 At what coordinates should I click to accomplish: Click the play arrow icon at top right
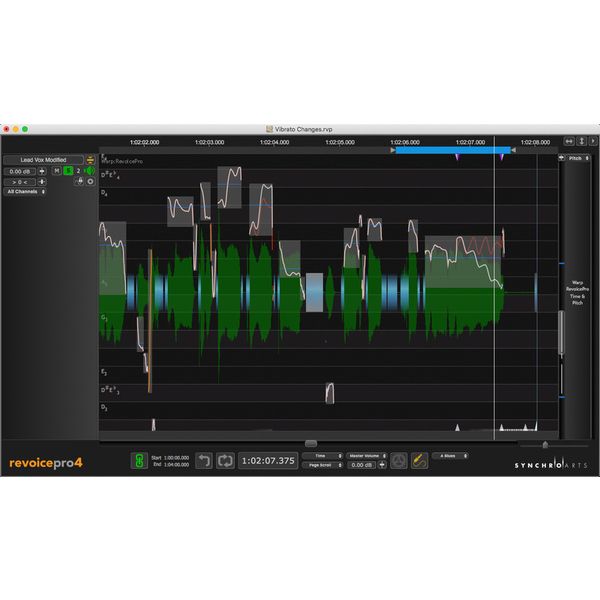pyautogui.click(x=593, y=142)
